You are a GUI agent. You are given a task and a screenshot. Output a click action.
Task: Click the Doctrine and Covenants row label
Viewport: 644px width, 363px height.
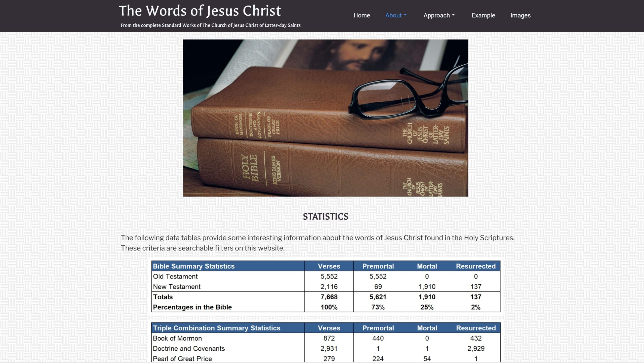click(189, 349)
